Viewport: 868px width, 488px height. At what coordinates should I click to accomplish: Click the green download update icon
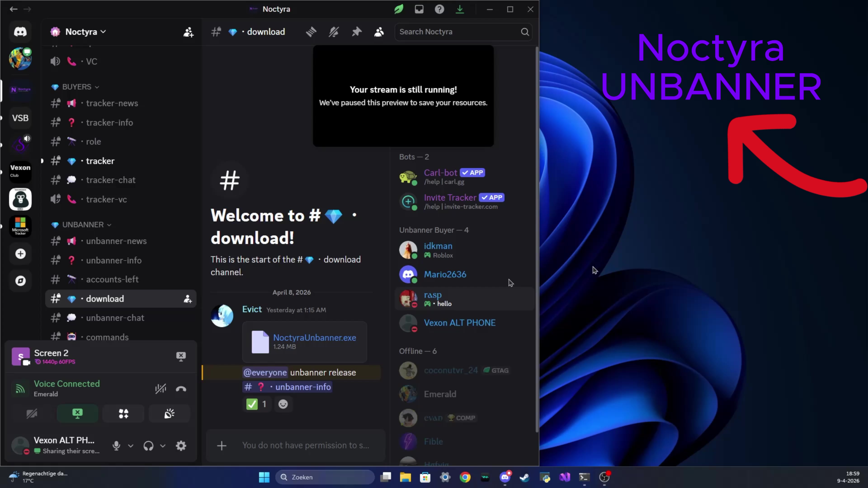click(460, 9)
